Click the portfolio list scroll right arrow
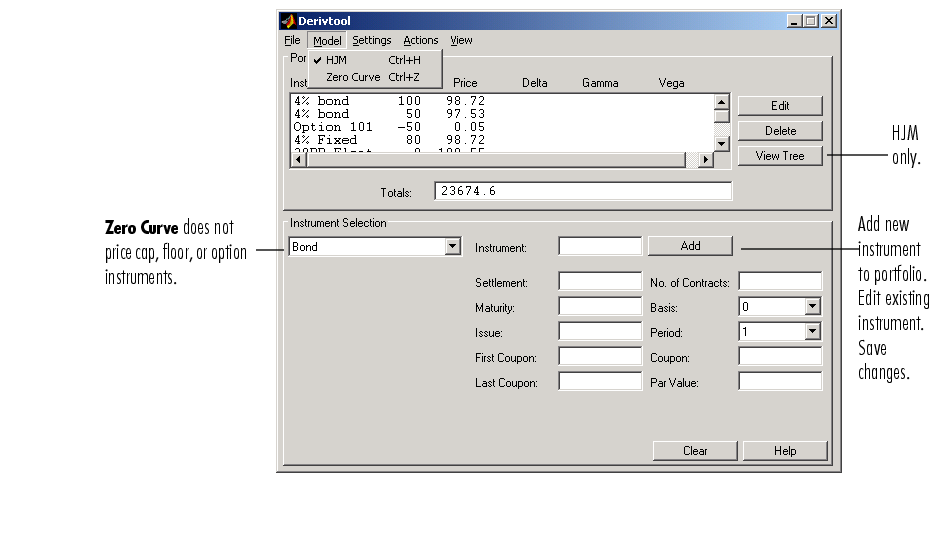This screenshot has width=943, height=548. (x=706, y=159)
